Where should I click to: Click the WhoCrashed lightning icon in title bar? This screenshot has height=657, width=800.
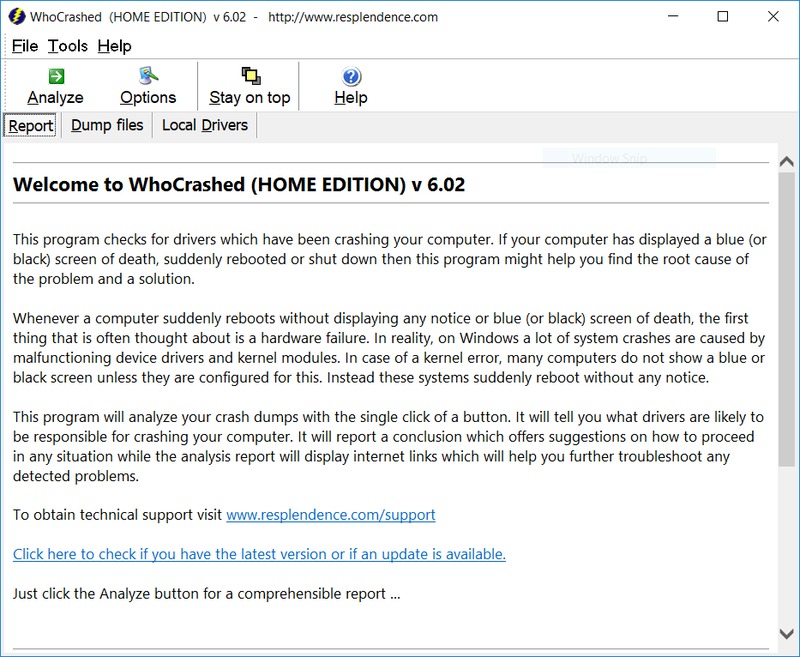15,17
